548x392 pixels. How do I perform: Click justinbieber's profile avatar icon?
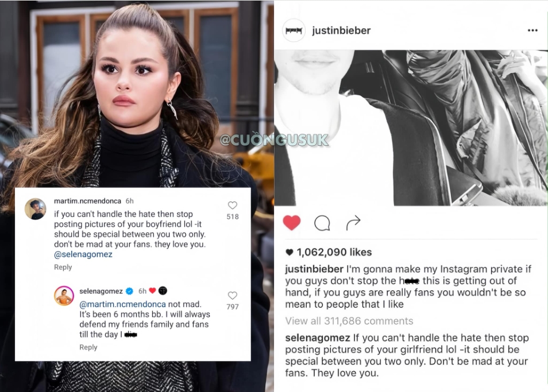pyautogui.click(x=294, y=30)
